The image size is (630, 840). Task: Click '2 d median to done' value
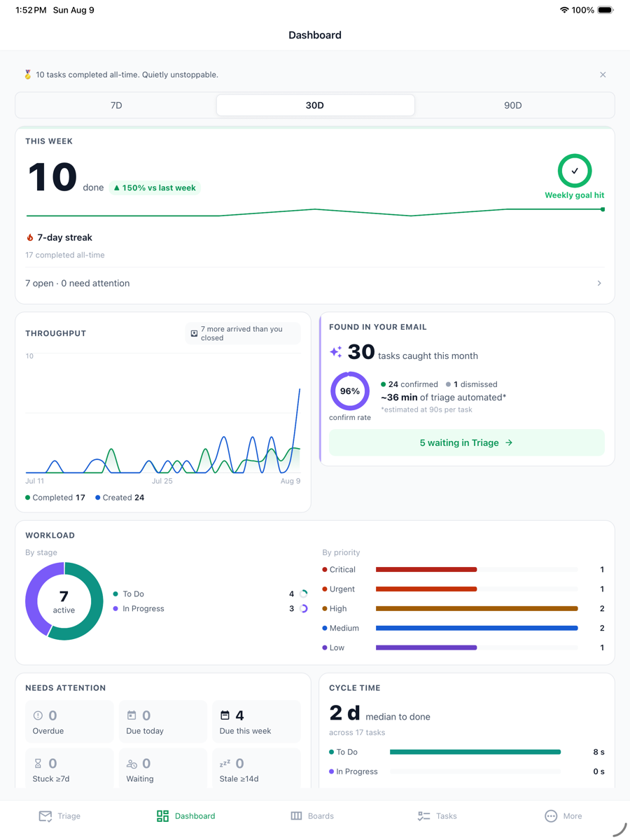(x=379, y=713)
